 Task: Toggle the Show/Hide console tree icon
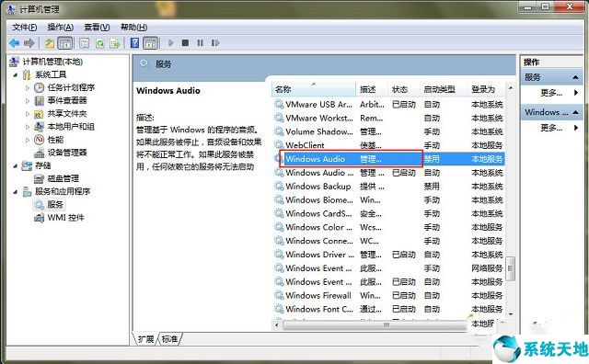coord(65,43)
